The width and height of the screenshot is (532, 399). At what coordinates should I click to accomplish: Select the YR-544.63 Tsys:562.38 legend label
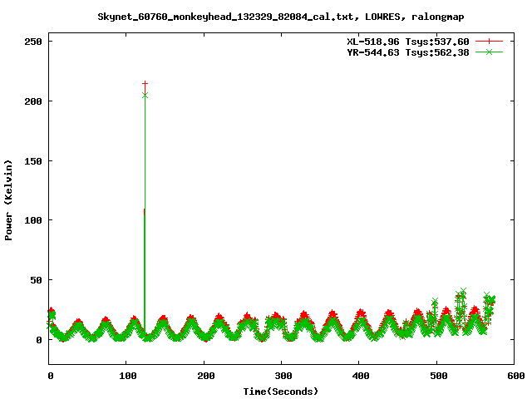pos(408,52)
